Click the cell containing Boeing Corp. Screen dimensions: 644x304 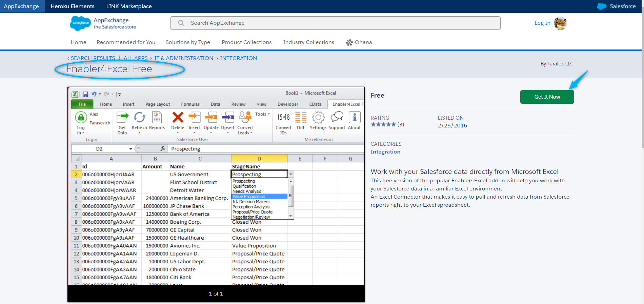tap(200, 222)
